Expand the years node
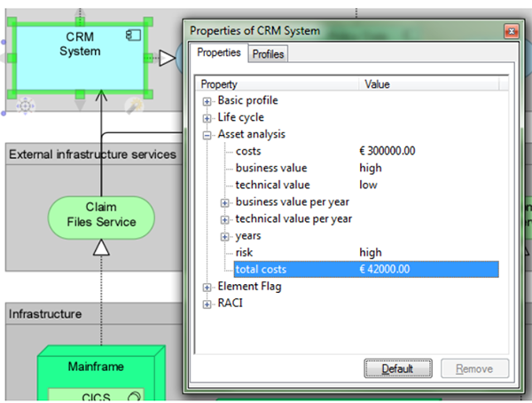This screenshot has height=403, width=532. 224,236
